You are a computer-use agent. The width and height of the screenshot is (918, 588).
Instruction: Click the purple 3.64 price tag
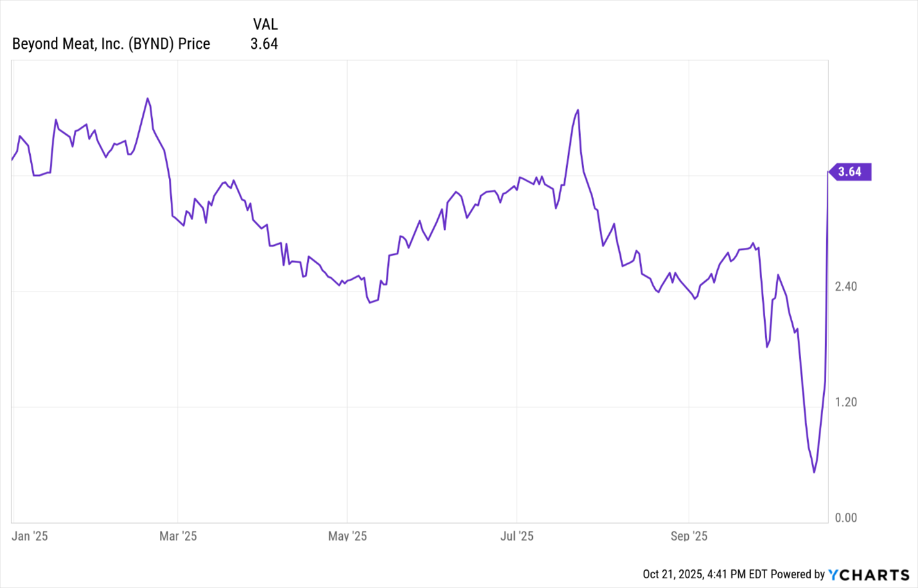(850, 172)
